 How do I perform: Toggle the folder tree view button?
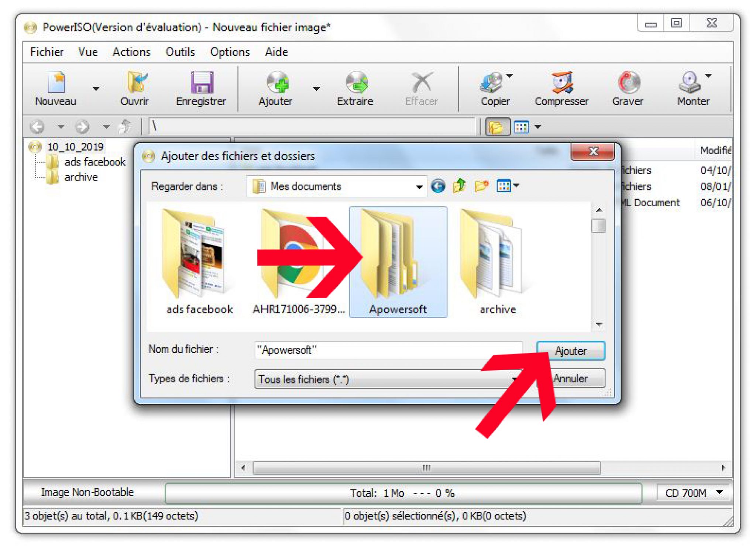pyautogui.click(x=497, y=127)
